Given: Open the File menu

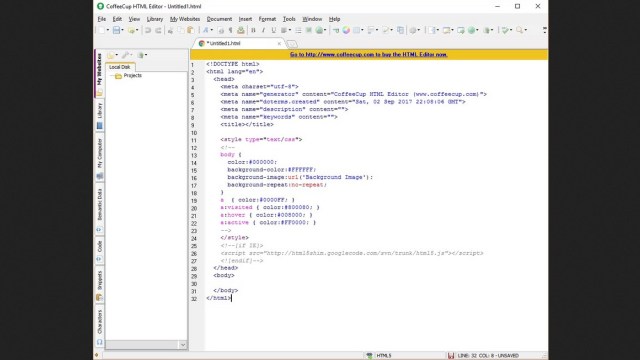Looking at the screenshot, I should [102, 19].
